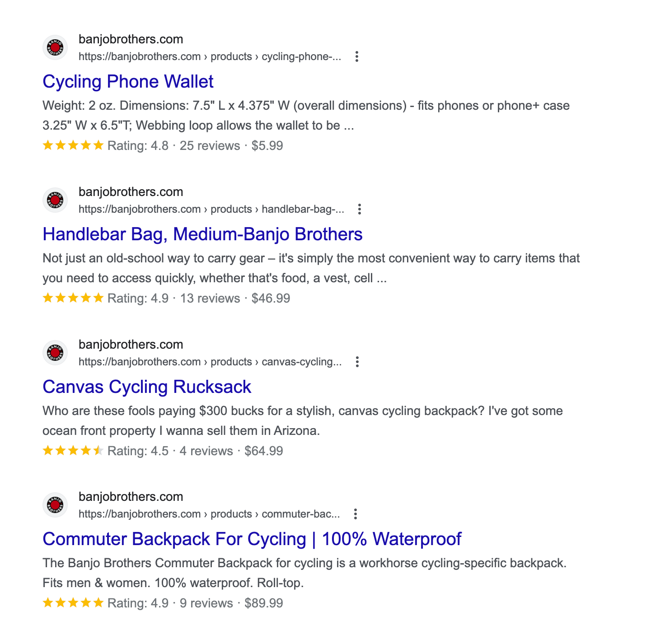This screenshot has width=646, height=644.
Task: Click the 4.5 star rating for Canvas Rucksack
Action: pos(73,451)
